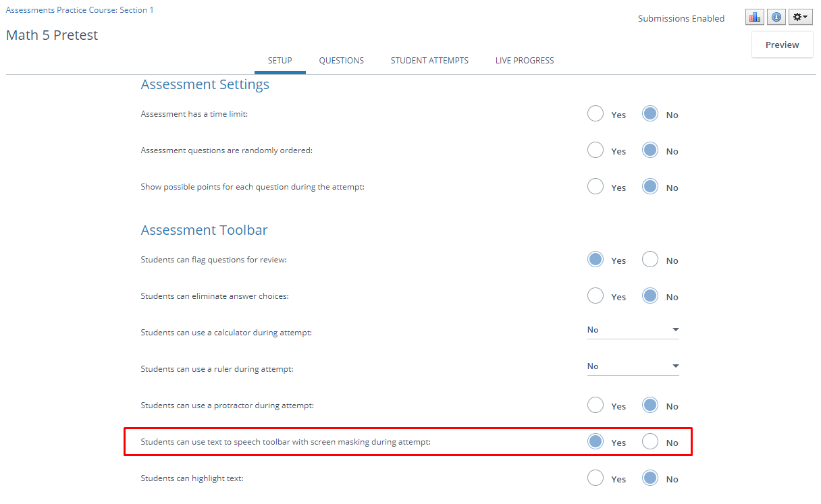Select Yes for eliminate answer choices
Viewport: 821px width, 504px height.
(x=595, y=296)
